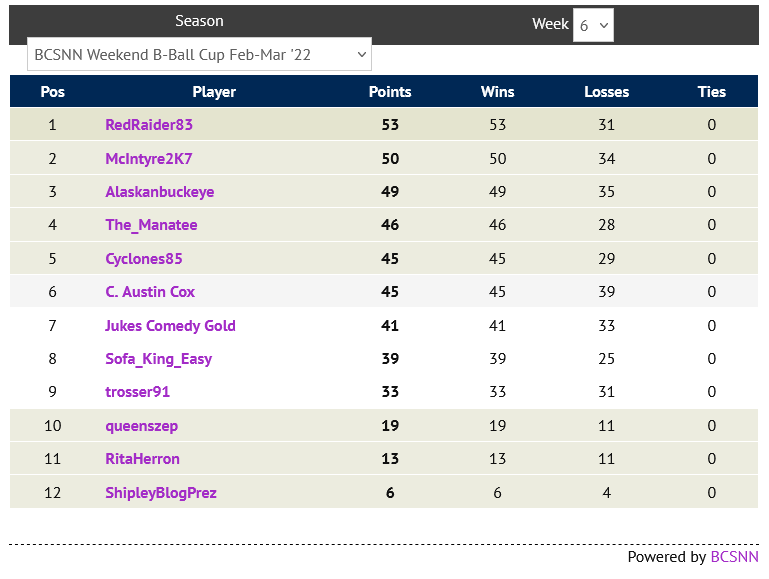
Task: Open RedRaider83 player profile
Action: (x=149, y=125)
